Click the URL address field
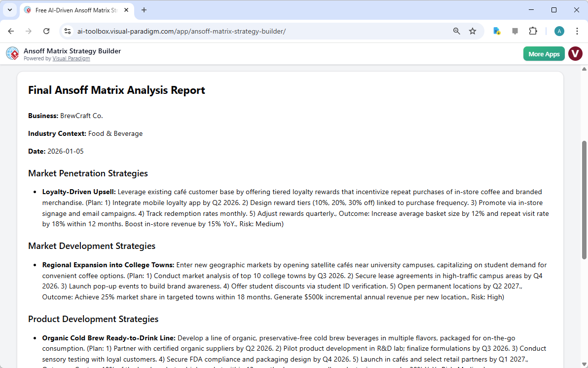This screenshot has height=368, width=588. (247, 31)
